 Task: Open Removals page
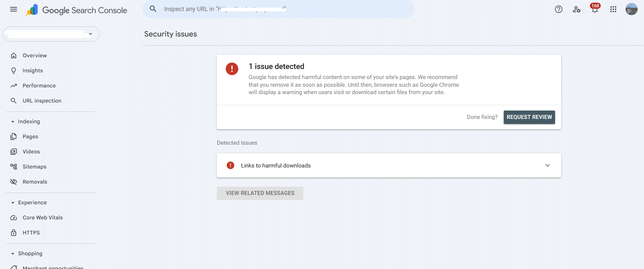click(x=35, y=182)
